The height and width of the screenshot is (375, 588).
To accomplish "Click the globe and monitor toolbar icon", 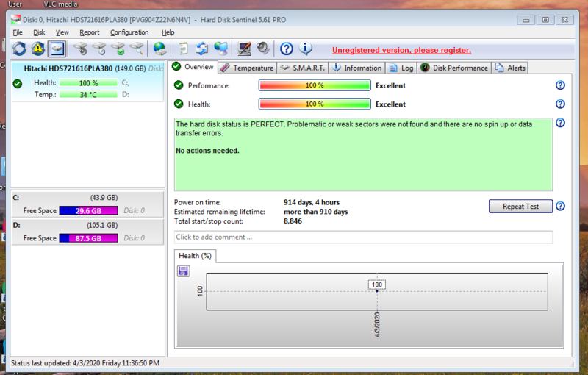I will point(221,49).
